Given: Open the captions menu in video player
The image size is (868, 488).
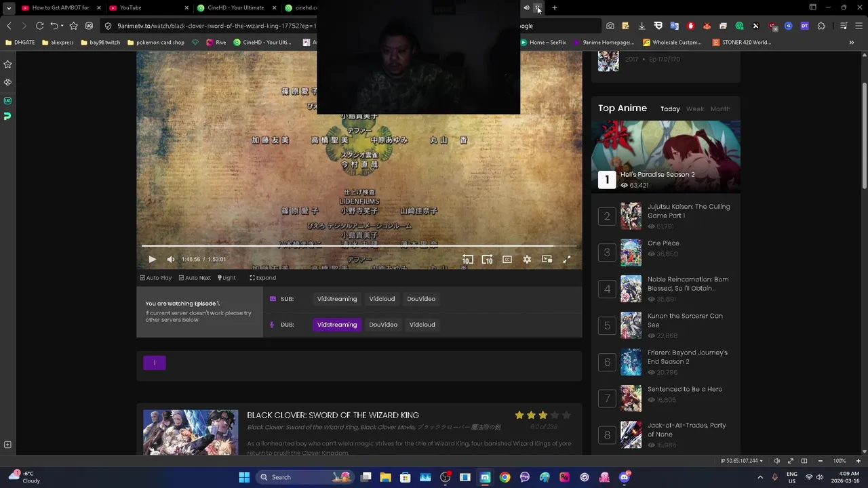Looking at the screenshot, I should click(507, 259).
